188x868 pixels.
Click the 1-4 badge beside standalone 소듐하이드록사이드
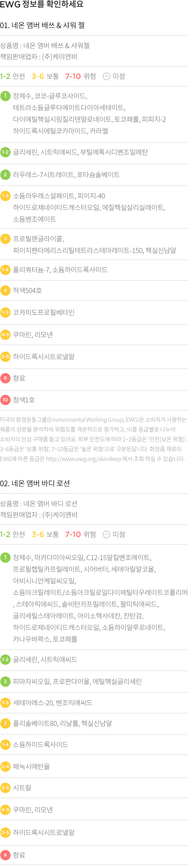[x=5, y=744]
